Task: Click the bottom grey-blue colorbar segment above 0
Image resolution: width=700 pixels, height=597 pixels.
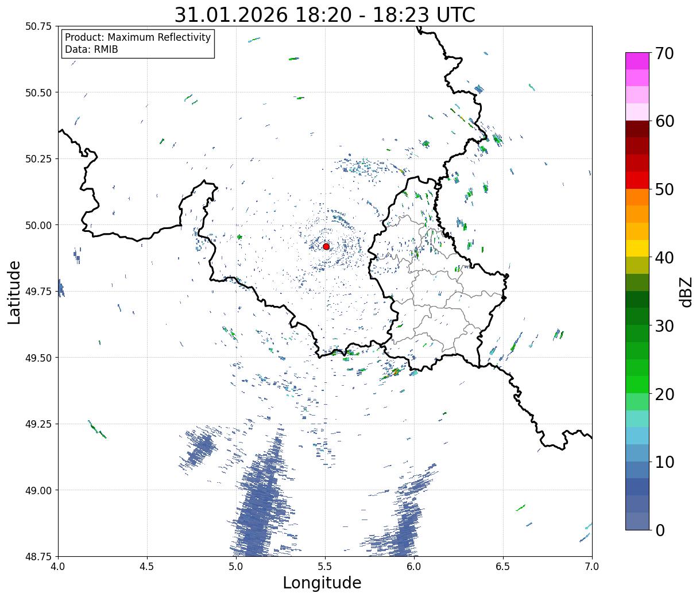Action: (x=637, y=521)
